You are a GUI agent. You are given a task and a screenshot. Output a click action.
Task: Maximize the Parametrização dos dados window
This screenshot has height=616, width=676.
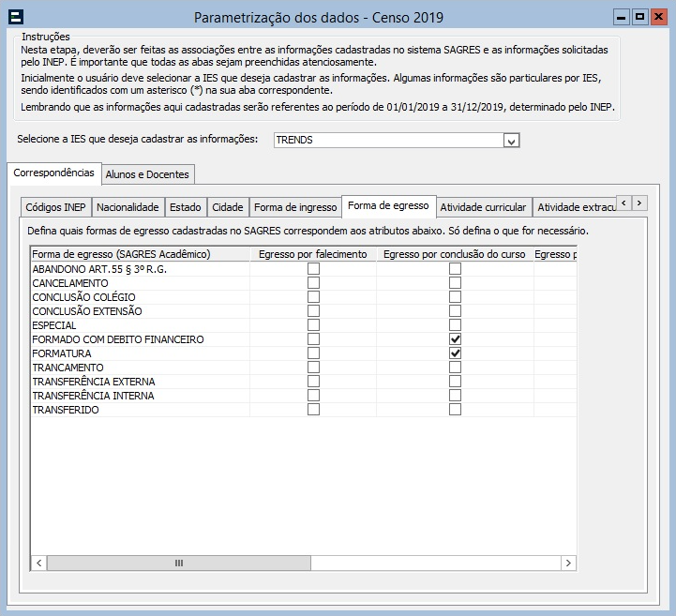point(639,17)
